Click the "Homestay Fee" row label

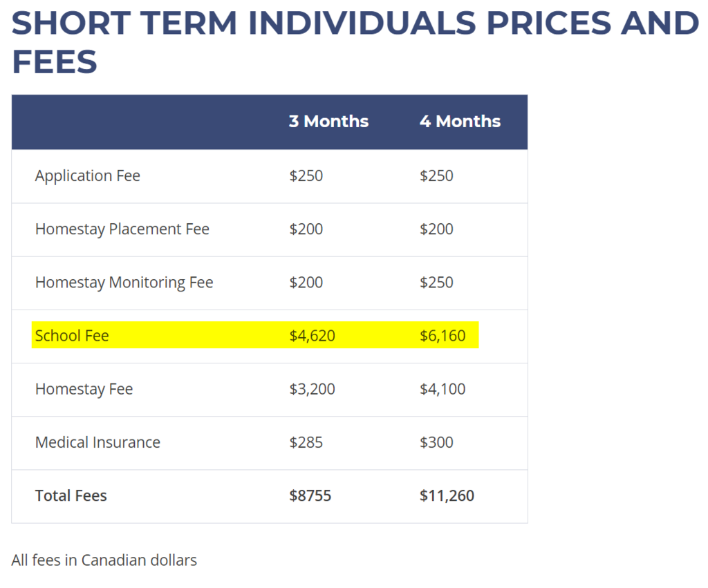coord(84,390)
